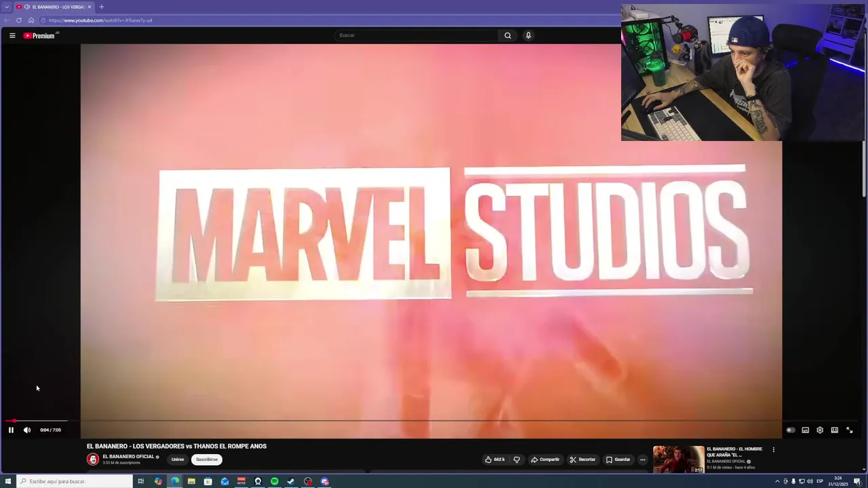This screenshot has width=868, height=488.
Task: Focus the Buscar search field
Action: (x=416, y=35)
